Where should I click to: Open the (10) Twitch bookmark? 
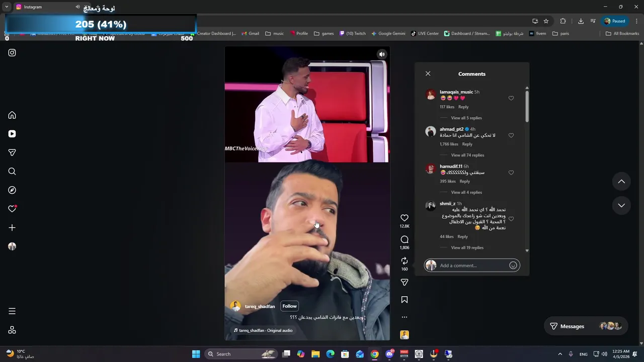(352, 33)
